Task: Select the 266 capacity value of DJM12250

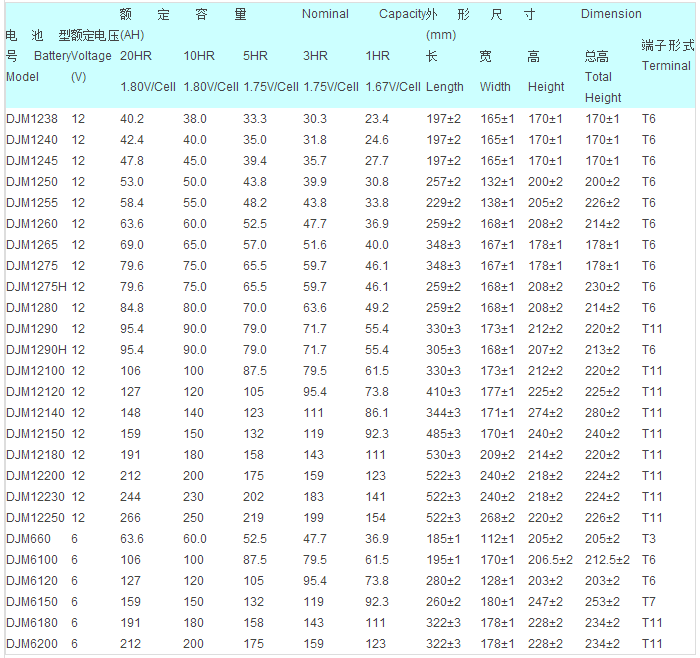Action: [130, 517]
